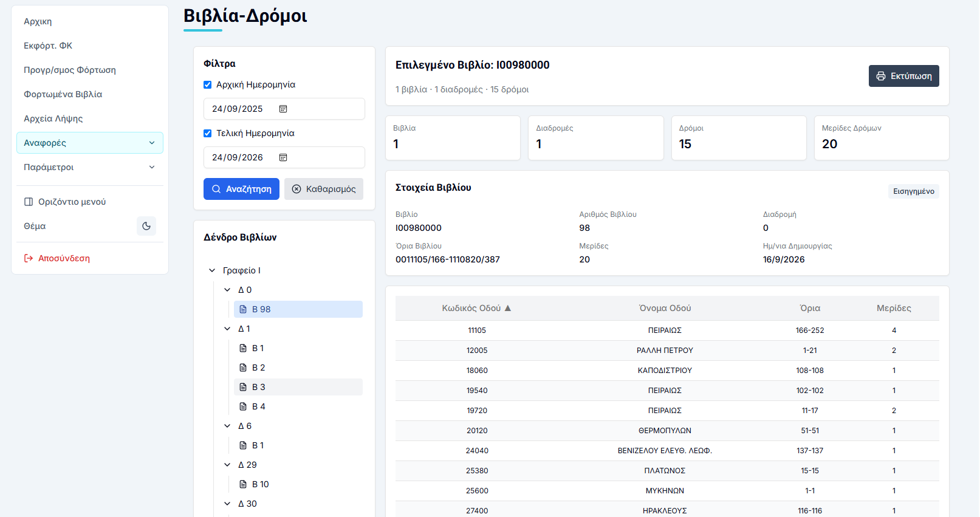This screenshot has height=517, width=980.
Task: Collapse the Δ 0 tree node
Action: point(227,290)
